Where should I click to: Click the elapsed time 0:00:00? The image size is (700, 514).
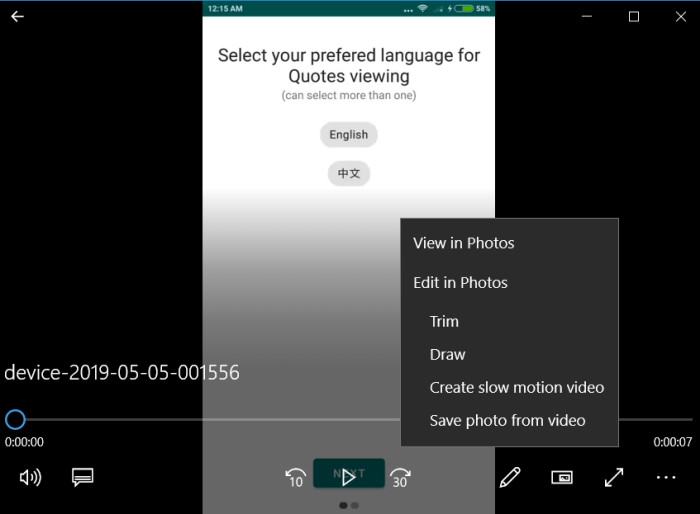coord(24,442)
